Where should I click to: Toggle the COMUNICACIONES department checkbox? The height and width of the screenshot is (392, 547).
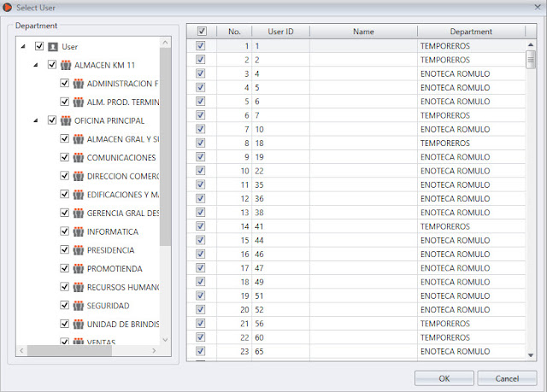click(x=65, y=157)
